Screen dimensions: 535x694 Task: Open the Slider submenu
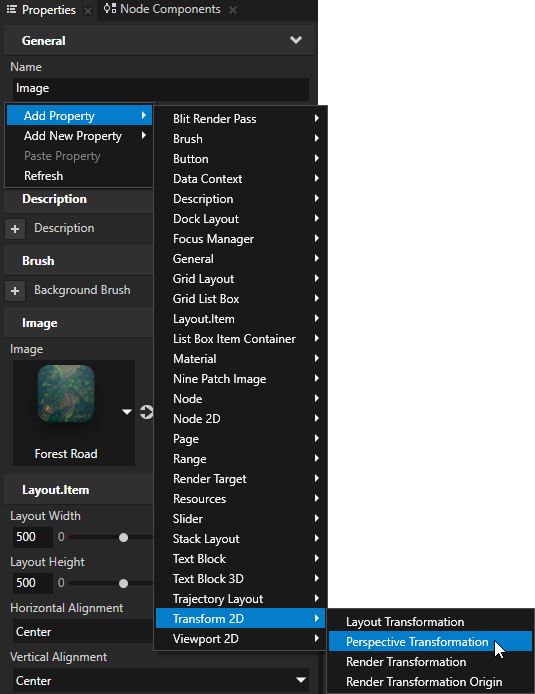pyautogui.click(x=241, y=519)
